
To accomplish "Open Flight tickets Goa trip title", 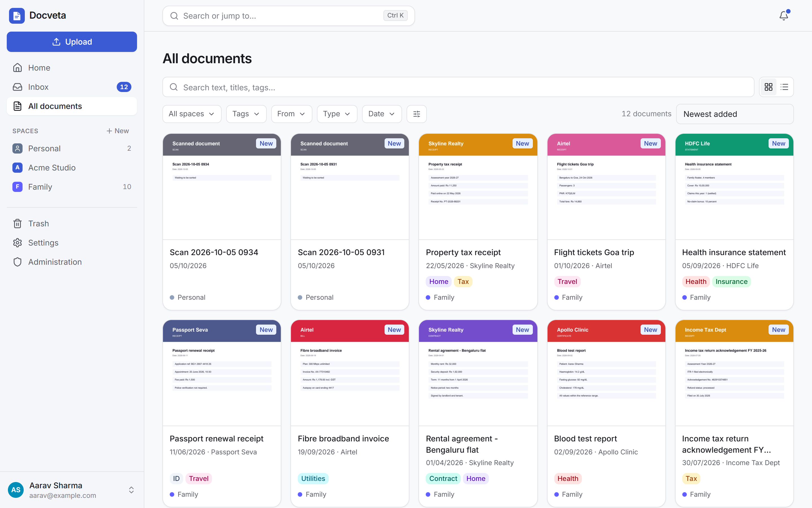I will pos(594,252).
